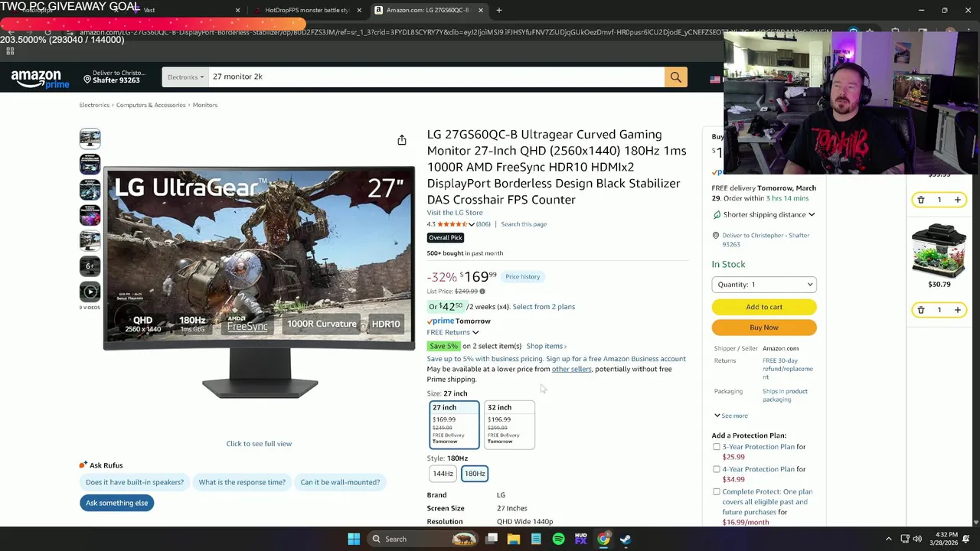Show hidden system tray icons chevron
The image size is (980, 551).
click(888, 539)
